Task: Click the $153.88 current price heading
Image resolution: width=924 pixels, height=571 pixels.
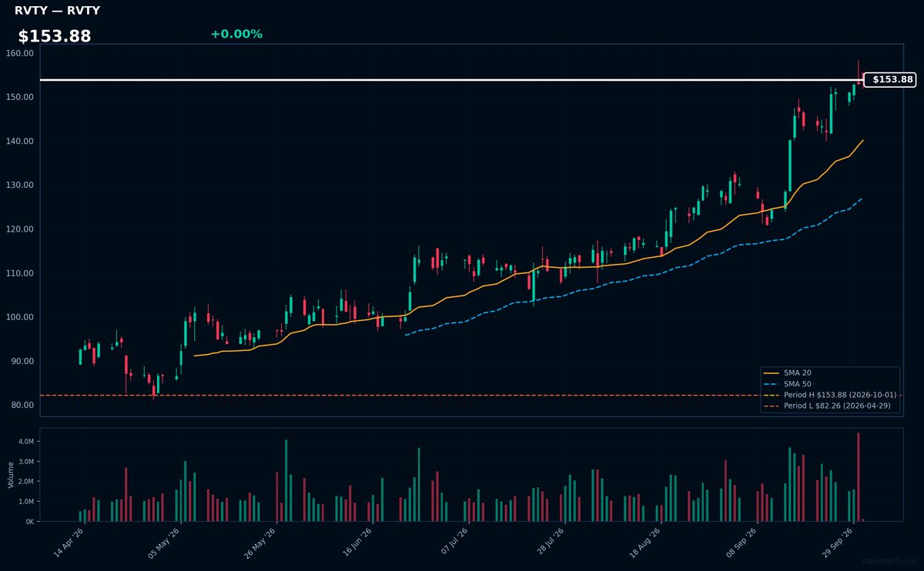Action: (x=55, y=36)
